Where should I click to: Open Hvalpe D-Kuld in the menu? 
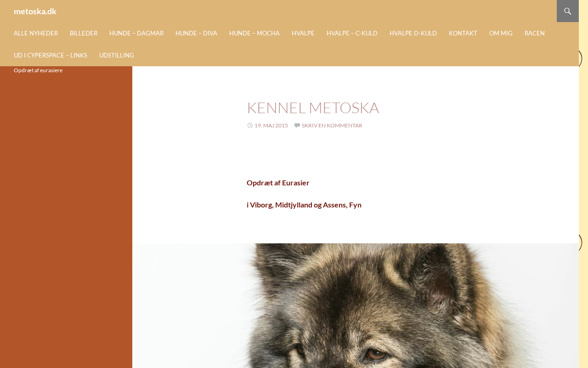(x=413, y=33)
